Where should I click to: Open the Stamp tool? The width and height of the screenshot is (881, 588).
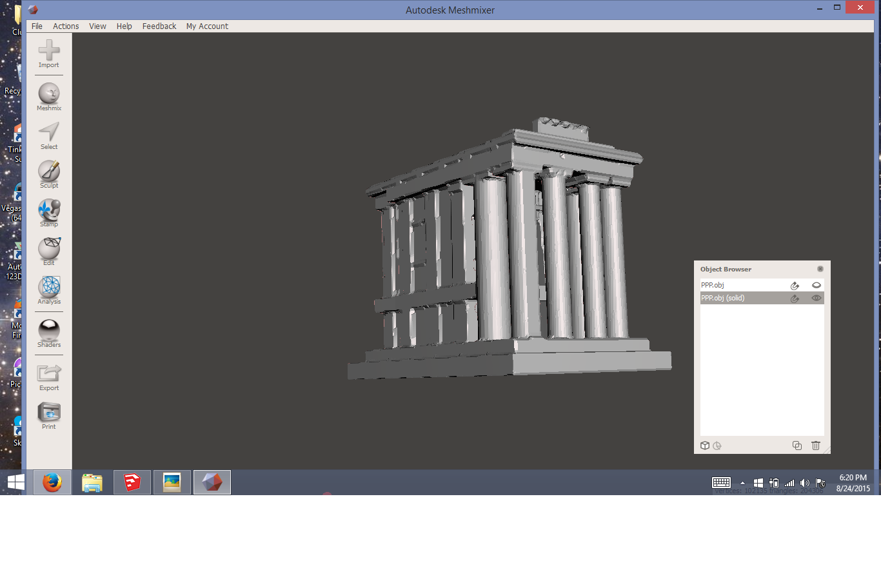48,210
